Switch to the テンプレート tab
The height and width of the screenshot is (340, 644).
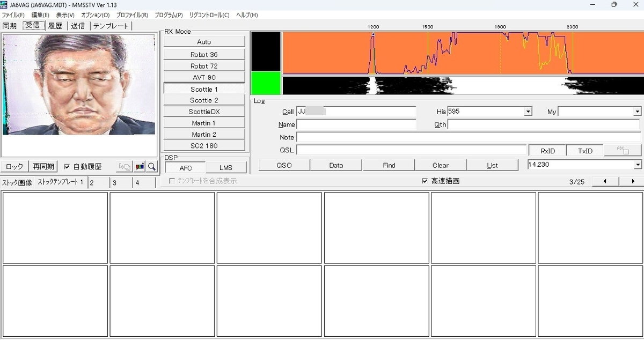pos(110,26)
